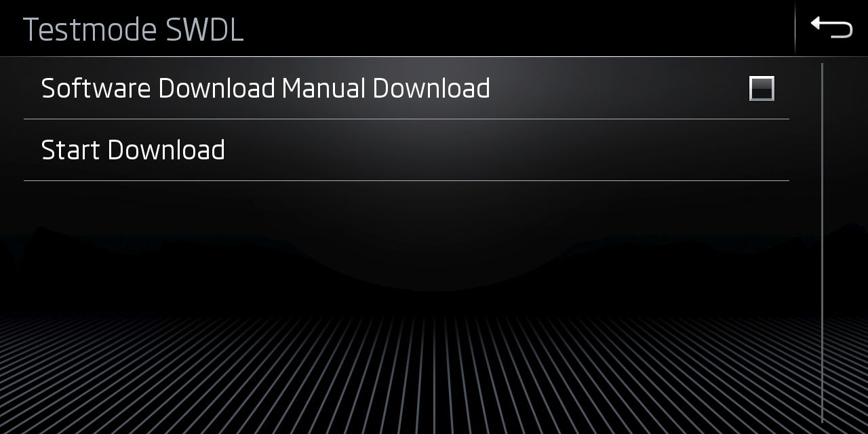The image size is (868, 434).
Task: Click the word Start in second row
Action: [71, 150]
